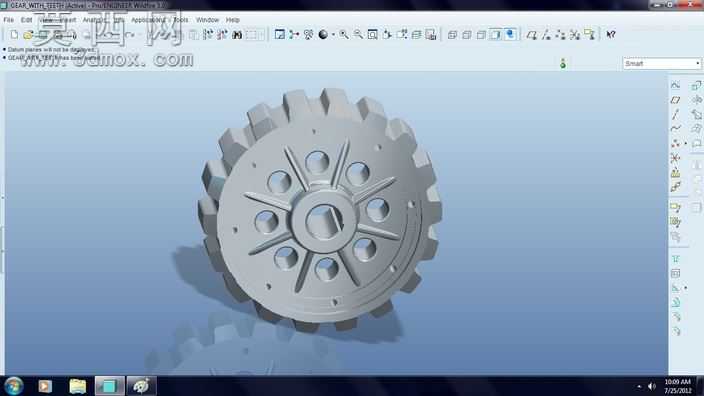
Task: Open the Tools menu
Action: 181,20
